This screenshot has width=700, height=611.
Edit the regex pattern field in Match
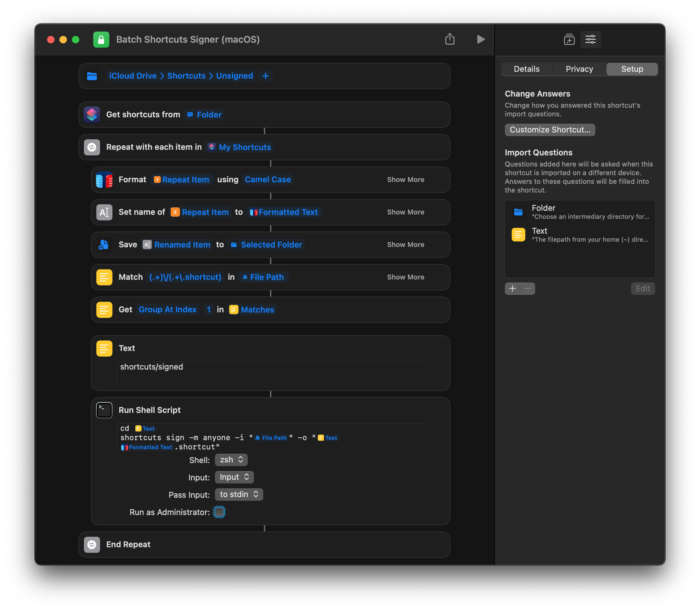[x=185, y=277]
